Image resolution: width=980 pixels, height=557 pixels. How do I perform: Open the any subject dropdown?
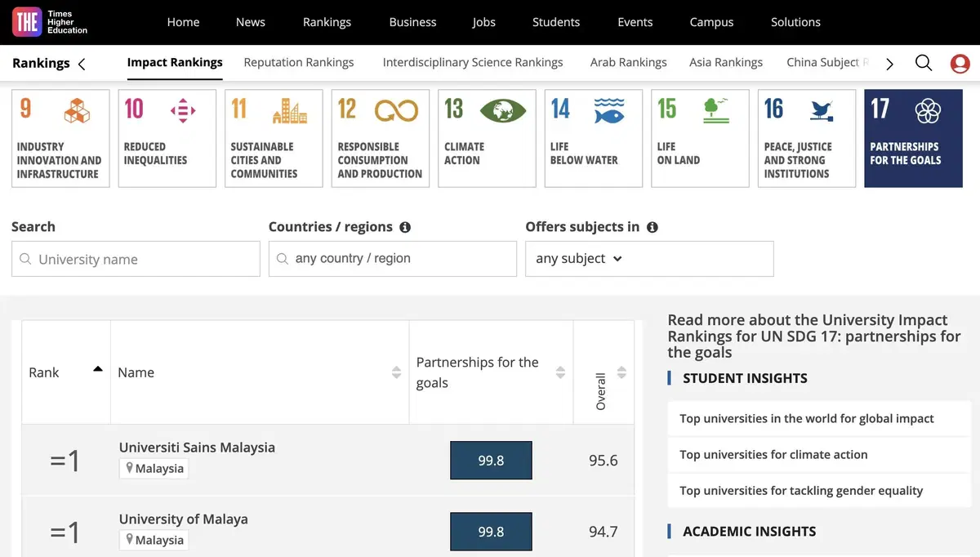click(x=649, y=259)
